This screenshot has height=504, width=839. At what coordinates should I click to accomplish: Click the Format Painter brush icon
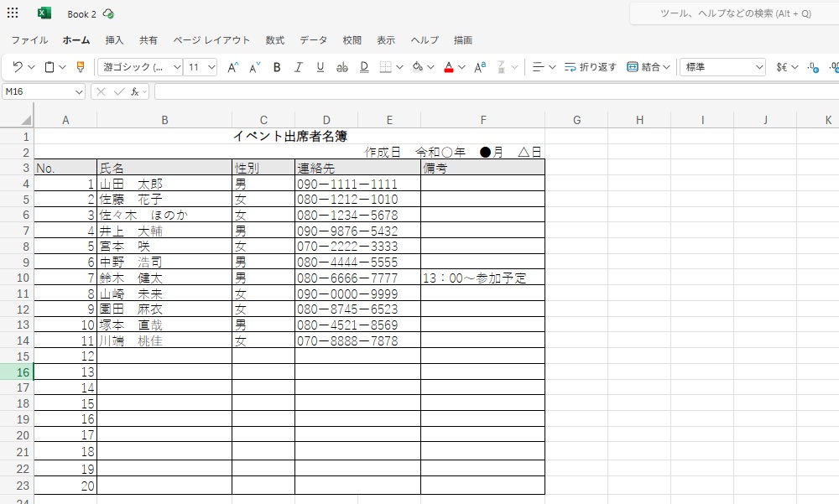tap(81, 67)
